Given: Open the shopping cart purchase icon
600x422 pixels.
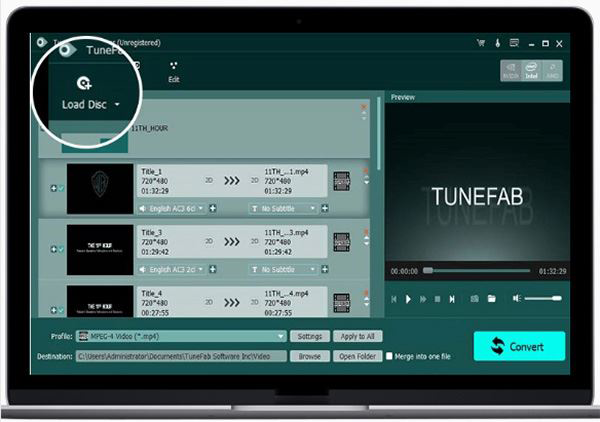Looking at the screenshot, I should pyautogui.click(x=481, y=43).
